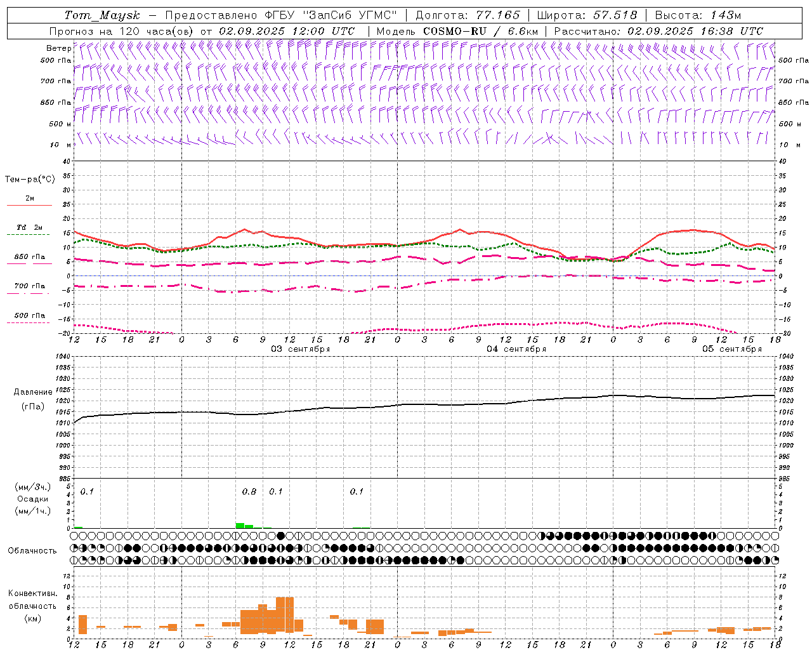Screen dimensions: 812x650
Task: Click the Давление pressure panel label
Action: (x=33, y=392)
